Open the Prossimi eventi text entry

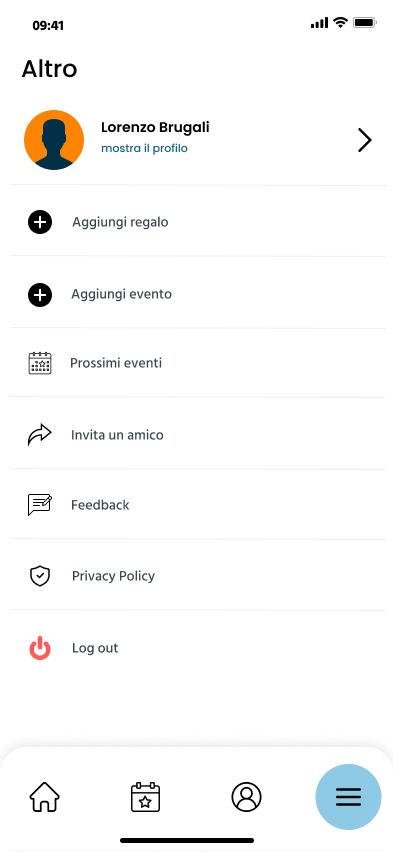116,363
